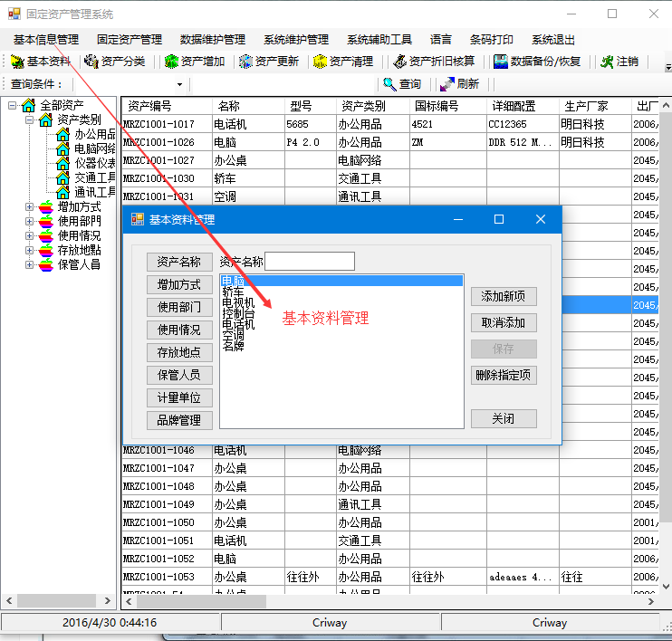
Task: Expand the 增加方式 tree node
Action: coord(29,207)
